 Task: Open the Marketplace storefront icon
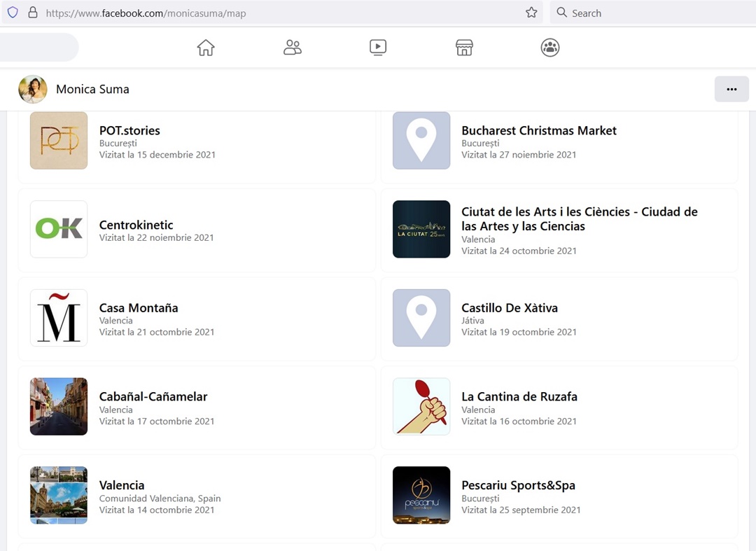(464, 48)
